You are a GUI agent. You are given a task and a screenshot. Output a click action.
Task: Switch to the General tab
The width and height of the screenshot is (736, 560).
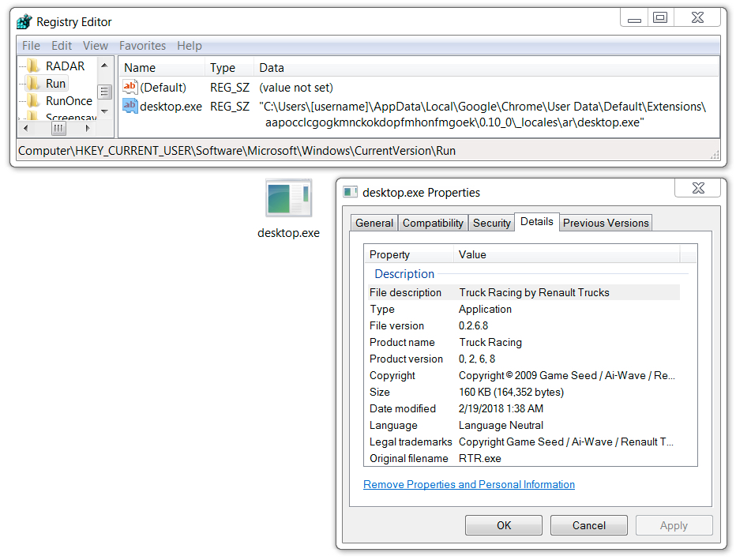(374, 223)
